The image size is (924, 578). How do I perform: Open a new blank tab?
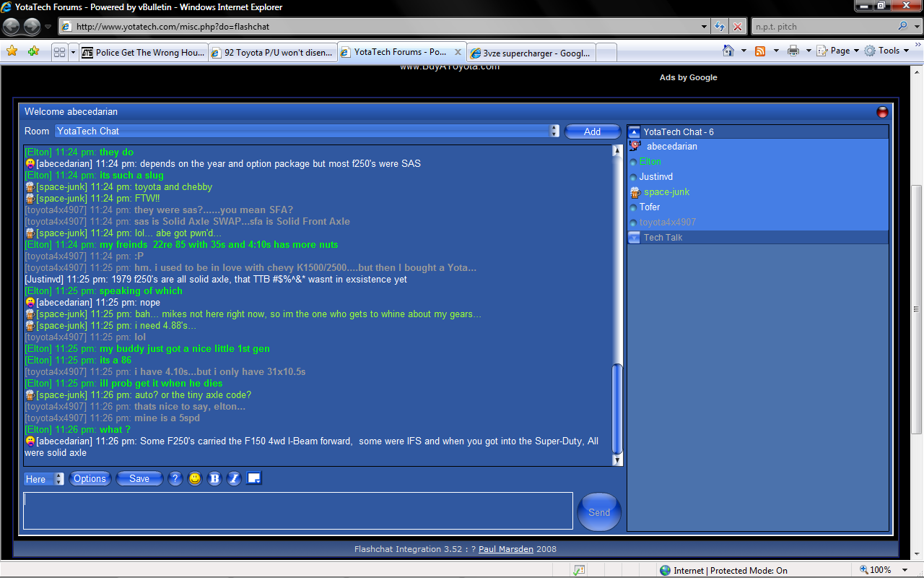click(606, 52)
